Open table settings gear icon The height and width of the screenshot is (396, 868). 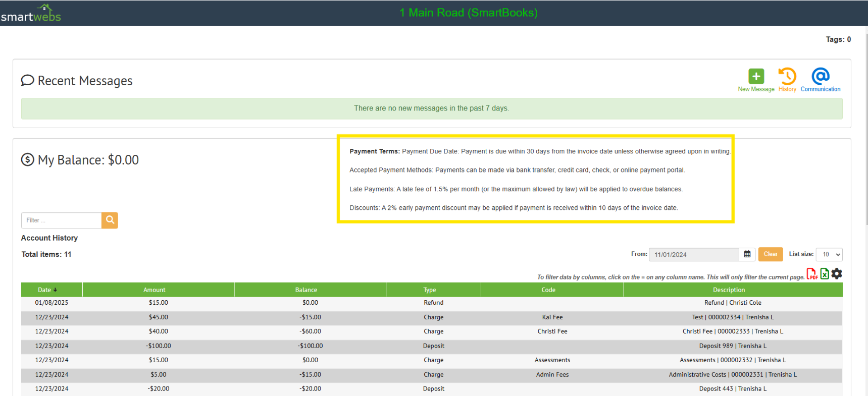837,274
